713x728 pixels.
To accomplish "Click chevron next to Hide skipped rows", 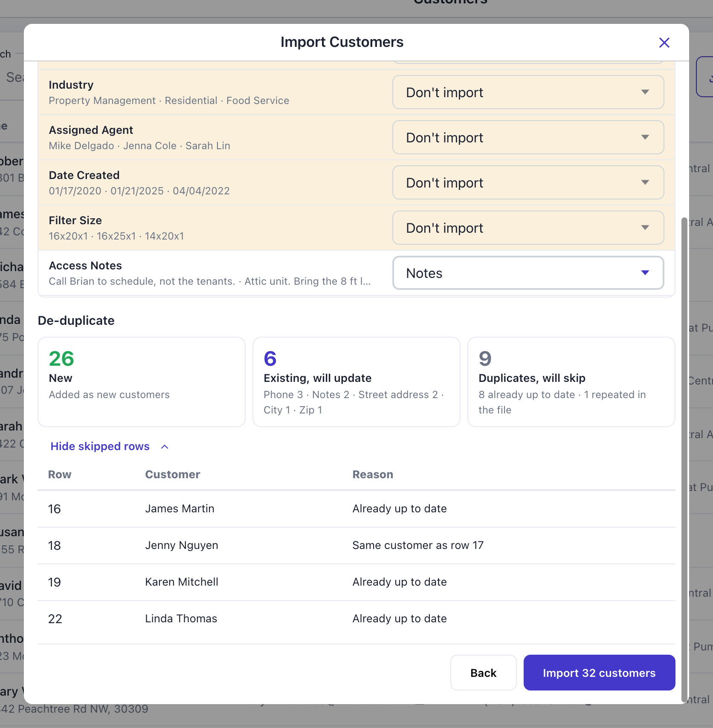I will (x=165, y=447).
